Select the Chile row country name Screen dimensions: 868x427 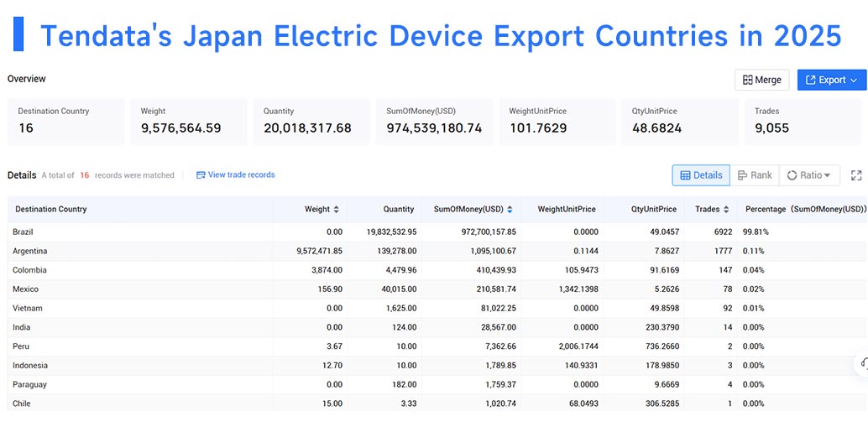click(22, 404)
